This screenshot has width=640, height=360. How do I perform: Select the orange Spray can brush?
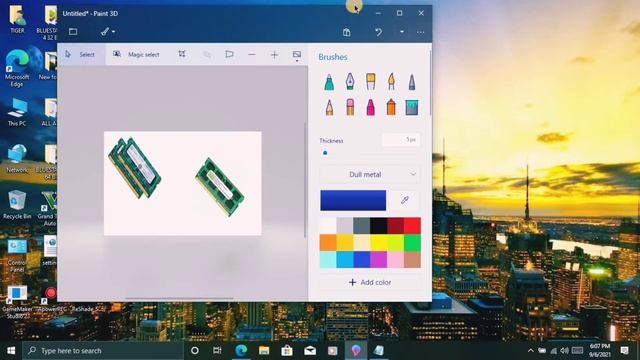point(391,107)
